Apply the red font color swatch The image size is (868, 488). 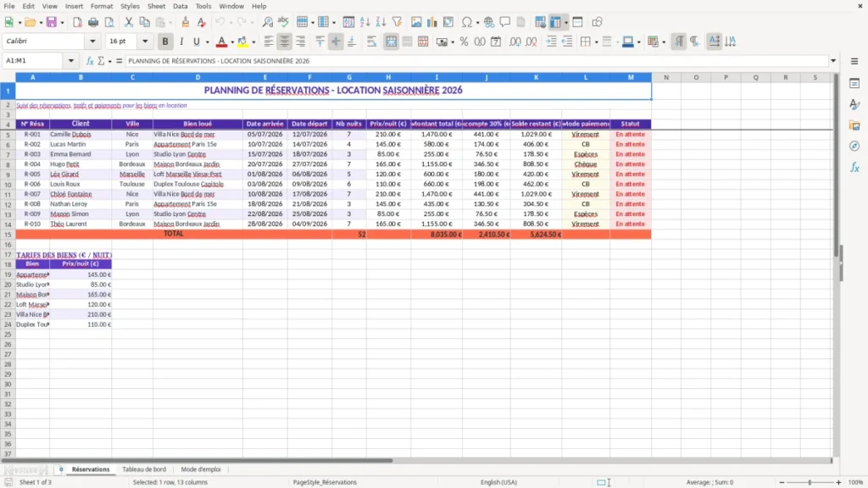point(221,42)
